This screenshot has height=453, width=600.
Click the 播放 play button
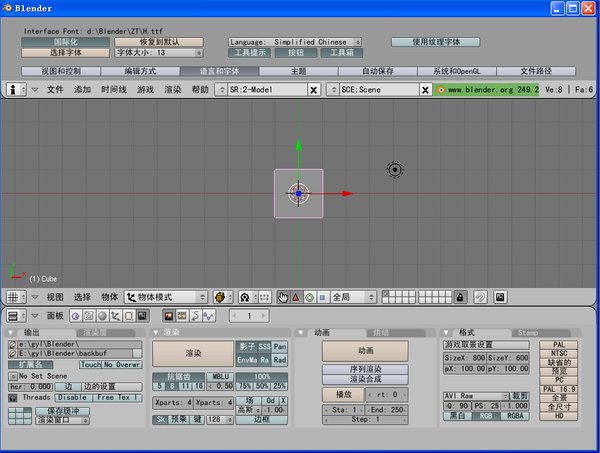(x=337, y=394)
